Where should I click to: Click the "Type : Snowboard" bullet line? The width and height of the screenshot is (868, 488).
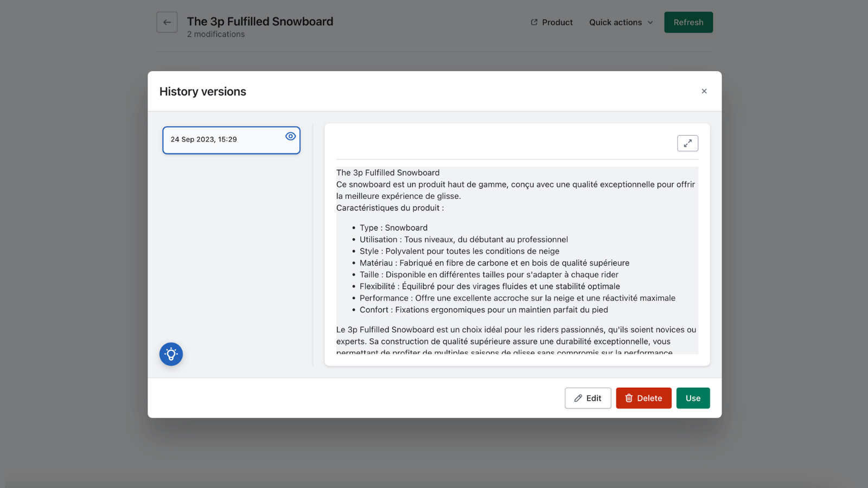click(393, 228)
